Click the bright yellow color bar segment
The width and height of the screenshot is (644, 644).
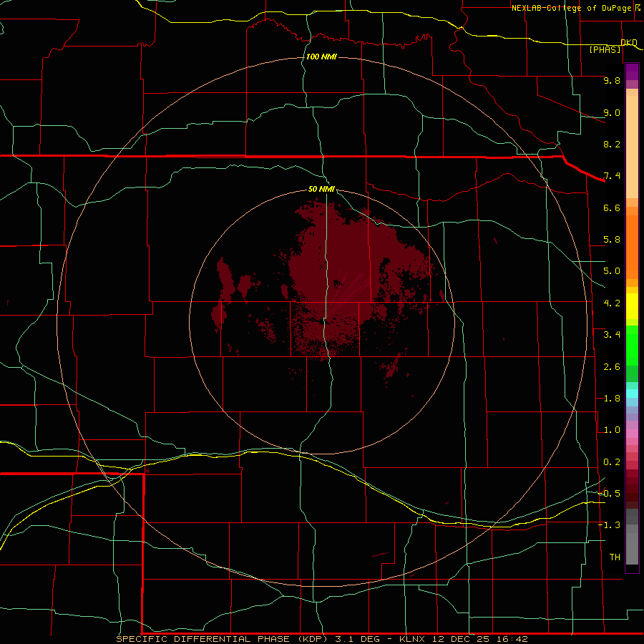(x=632, y=306)
